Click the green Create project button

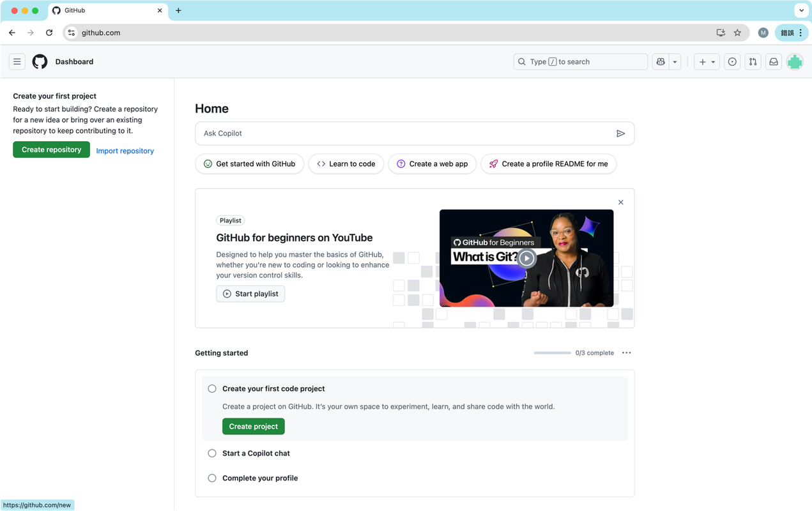point(254,426)
